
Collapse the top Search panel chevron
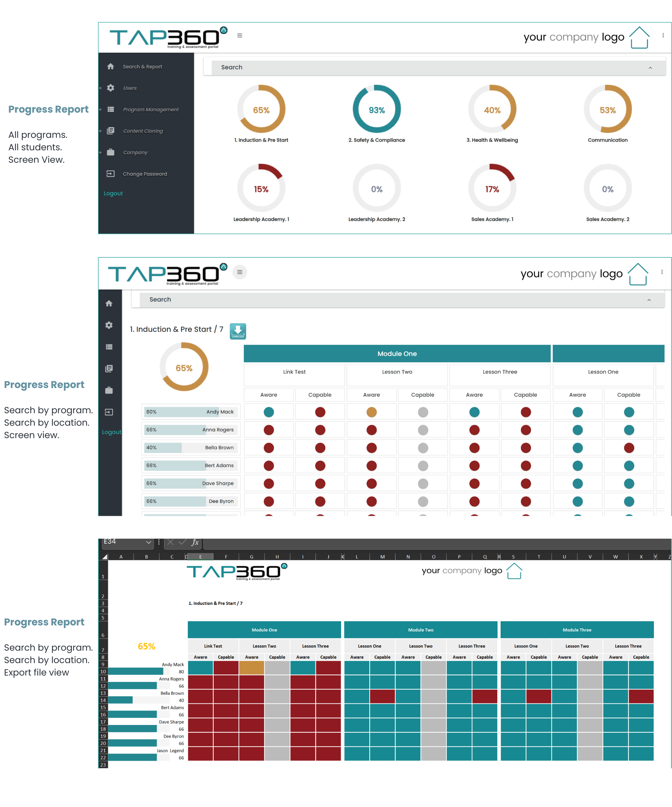650,68
